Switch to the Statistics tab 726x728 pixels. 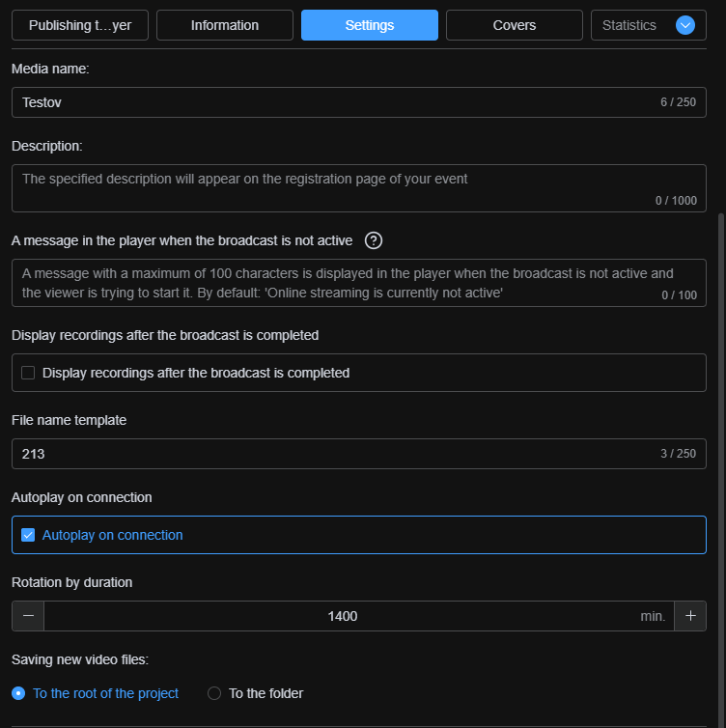point(629,25)
